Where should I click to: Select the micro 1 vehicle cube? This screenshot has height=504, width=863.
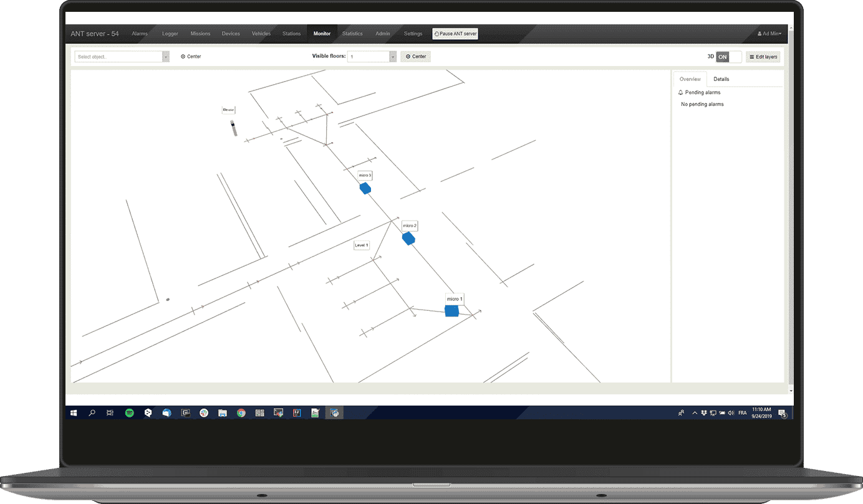452,310
